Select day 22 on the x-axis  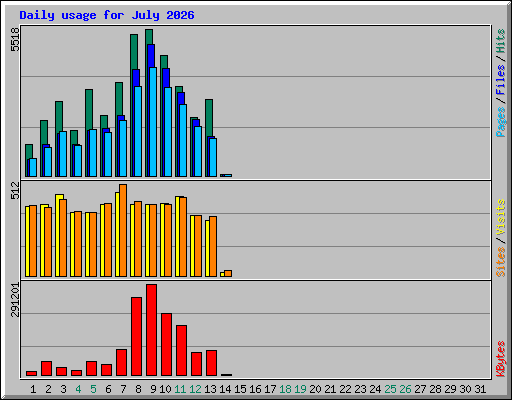tap(345, 389)
